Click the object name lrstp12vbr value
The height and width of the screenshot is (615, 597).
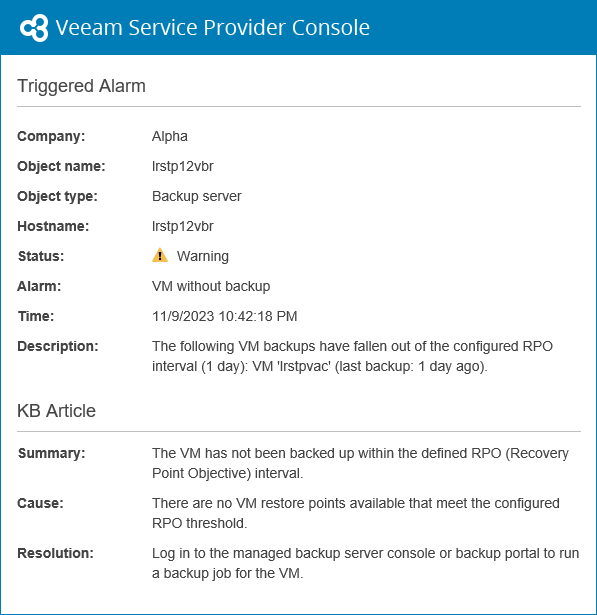[183, 166]
